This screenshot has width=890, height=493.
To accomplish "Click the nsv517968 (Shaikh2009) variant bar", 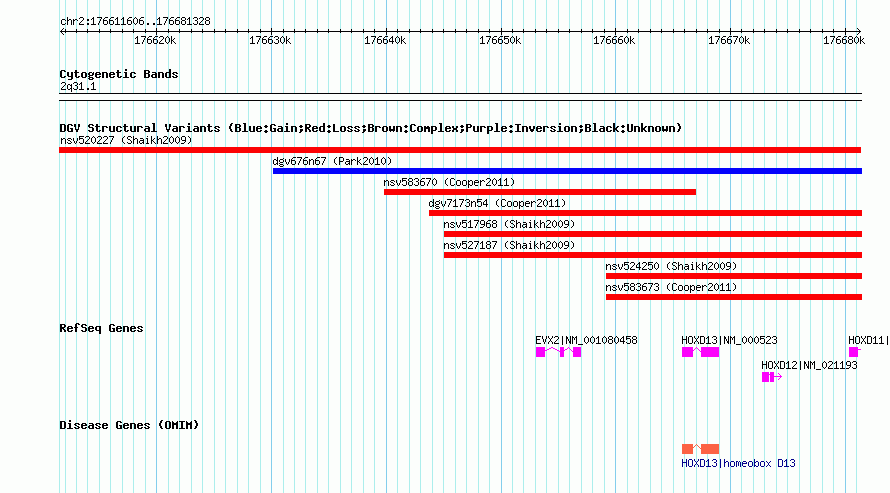I will point(653,234).
